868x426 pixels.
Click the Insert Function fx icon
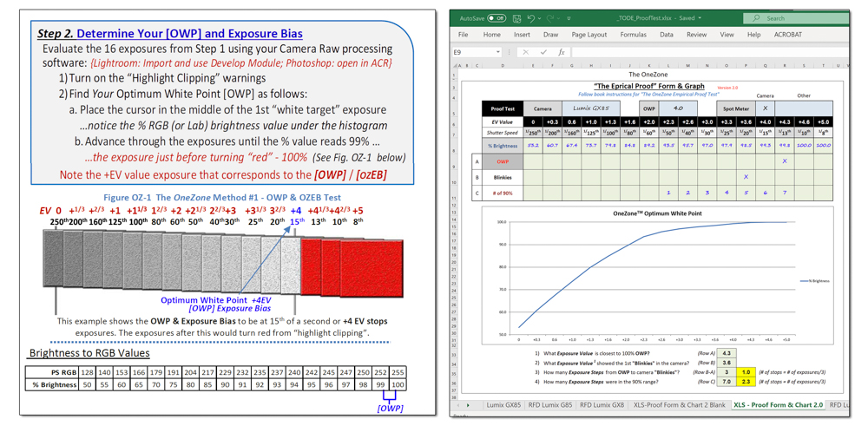(561, 52)
